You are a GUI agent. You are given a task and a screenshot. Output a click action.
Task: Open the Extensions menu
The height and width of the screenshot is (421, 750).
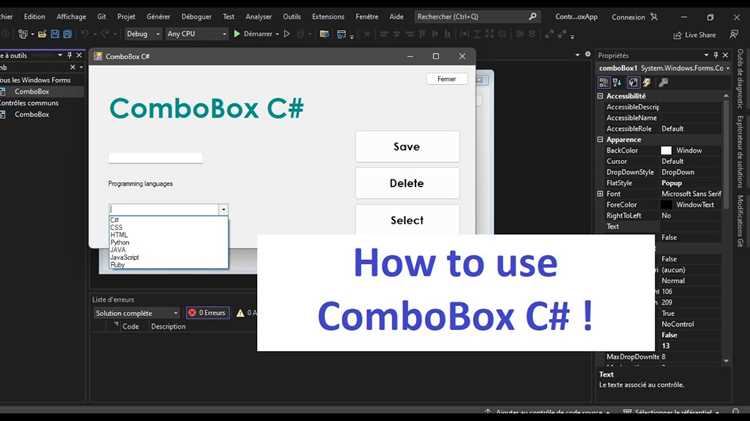tap(328, 17)
